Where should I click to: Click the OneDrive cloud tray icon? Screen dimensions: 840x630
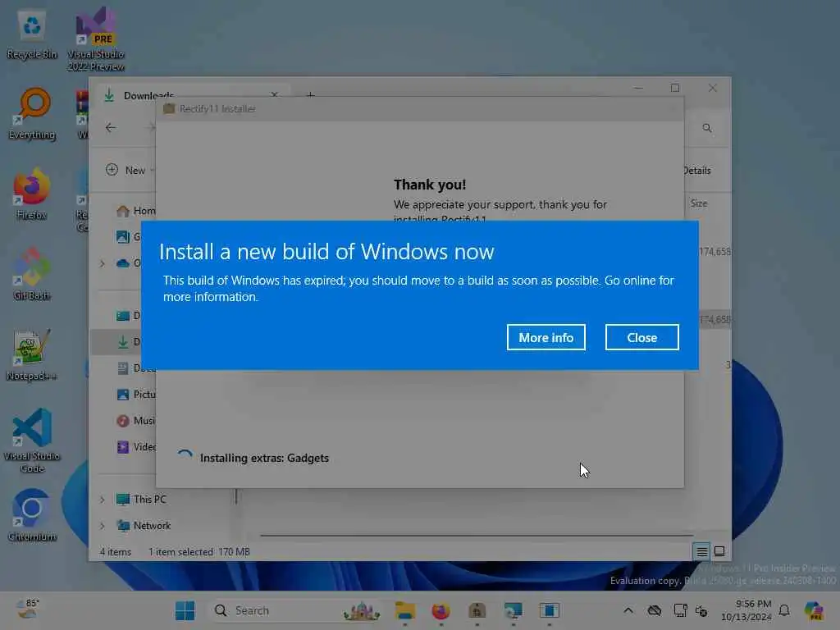coord(654,610)
